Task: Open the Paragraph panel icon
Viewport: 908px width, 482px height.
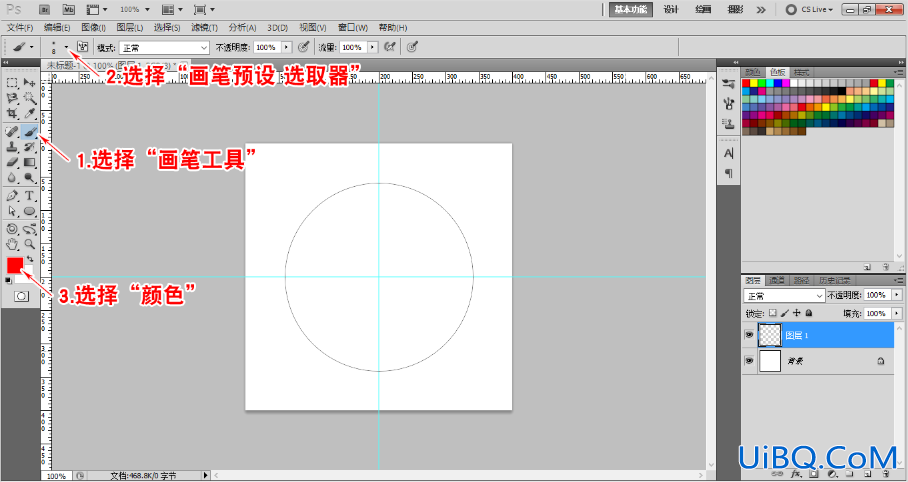Action: click(x=728, y=173)
